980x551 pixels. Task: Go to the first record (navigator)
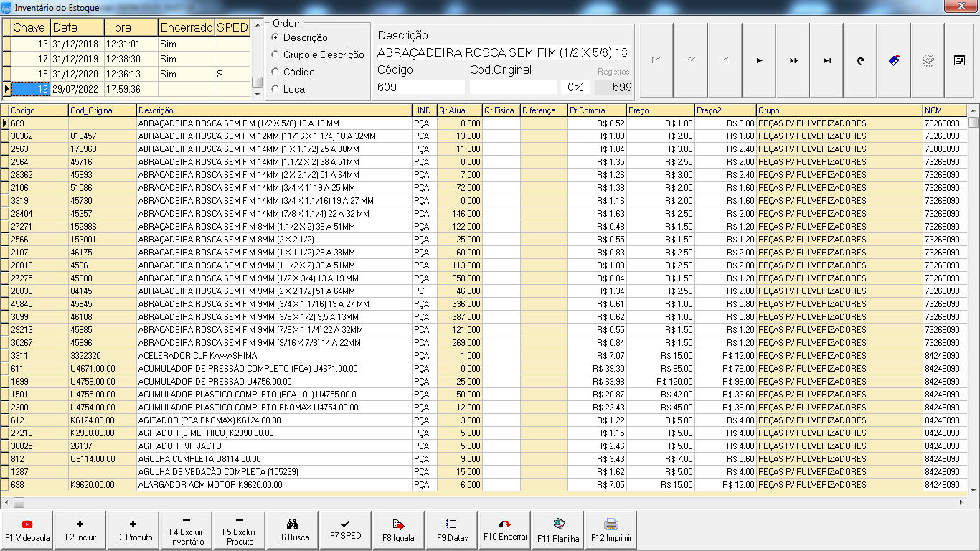pos(656,61)
